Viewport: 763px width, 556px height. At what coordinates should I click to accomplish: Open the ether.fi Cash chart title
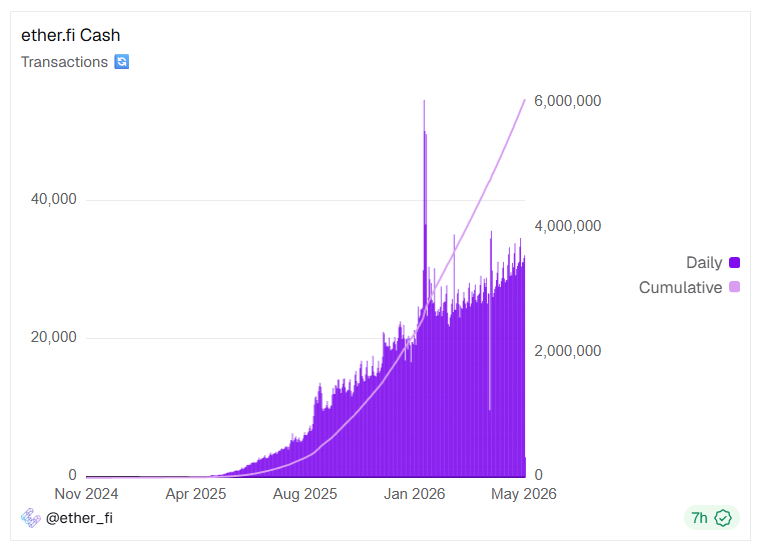[71, 36]
